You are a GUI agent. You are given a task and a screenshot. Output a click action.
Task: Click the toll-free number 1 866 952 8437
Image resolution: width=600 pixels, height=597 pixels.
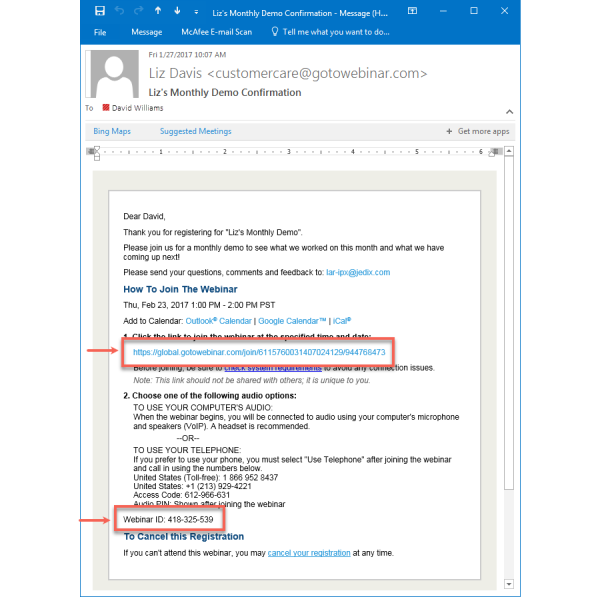coord(251,477)
